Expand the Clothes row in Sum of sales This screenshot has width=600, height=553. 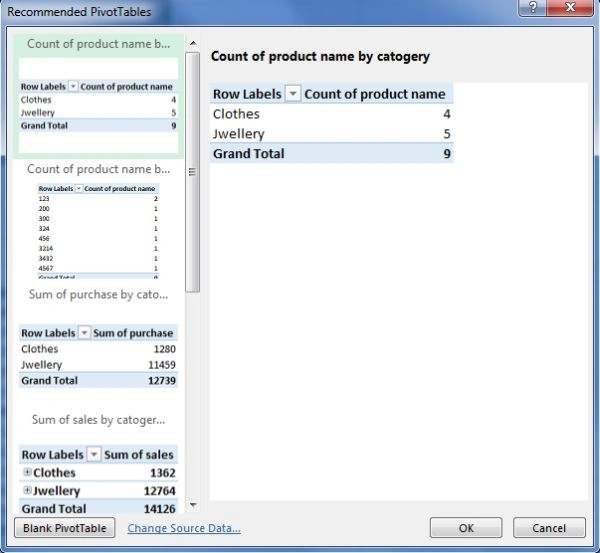point(27,472)
